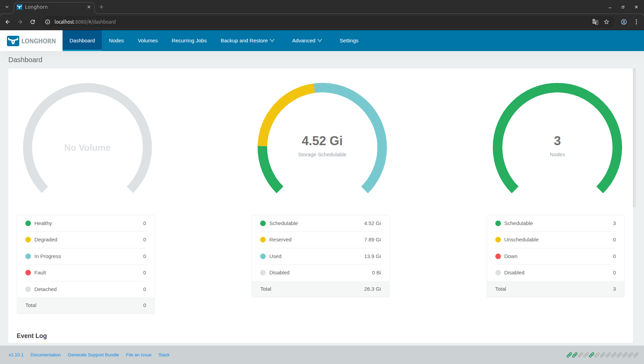Open the browser profile icon

click(624, 22)
